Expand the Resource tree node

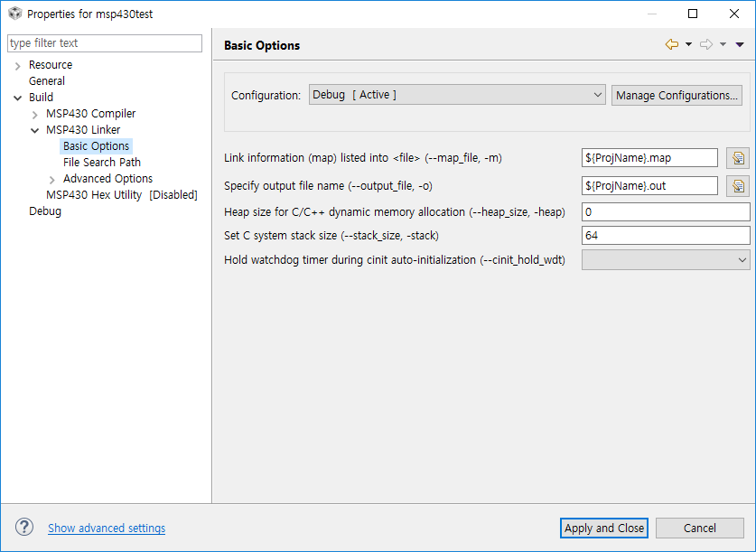[x=17, y=65]
